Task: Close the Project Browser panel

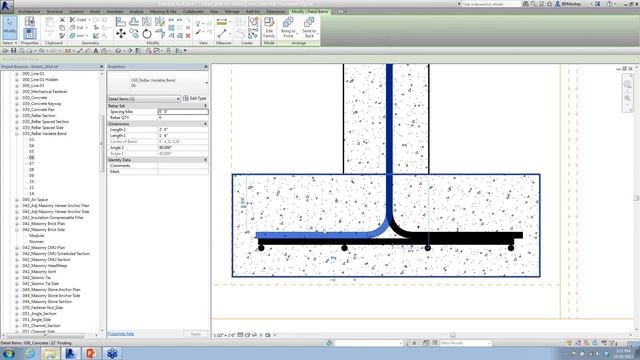Action: click(x=102, y=67)
